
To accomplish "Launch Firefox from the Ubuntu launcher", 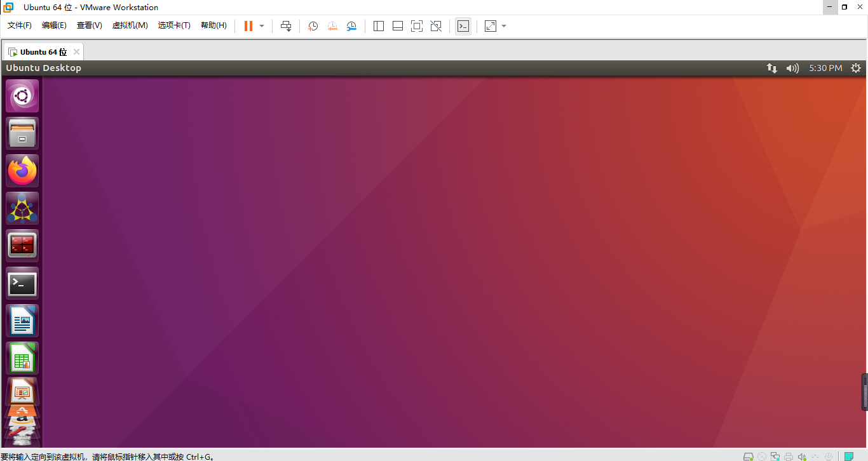I will point(22,171).
